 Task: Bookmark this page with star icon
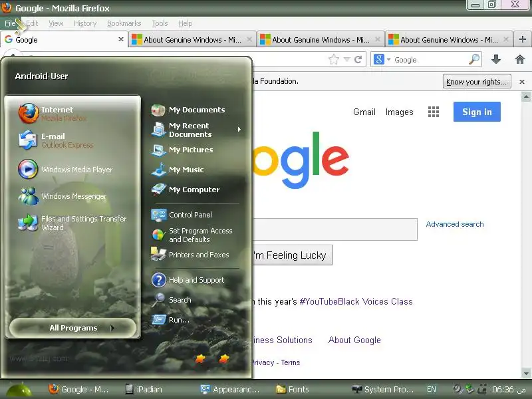tap(334, 60)
